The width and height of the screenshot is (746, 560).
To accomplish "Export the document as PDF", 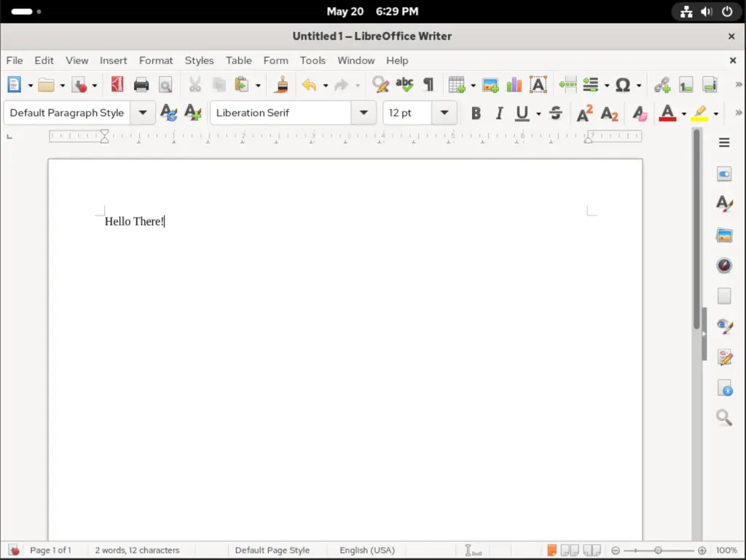I will click(117, 84).
